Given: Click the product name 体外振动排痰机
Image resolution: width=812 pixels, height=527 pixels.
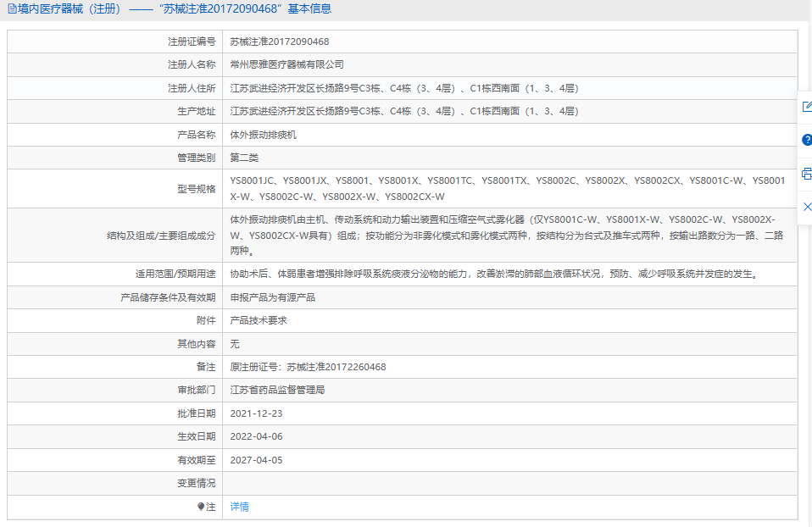Looking at the screenshot, I should click(x=264, y=135).
